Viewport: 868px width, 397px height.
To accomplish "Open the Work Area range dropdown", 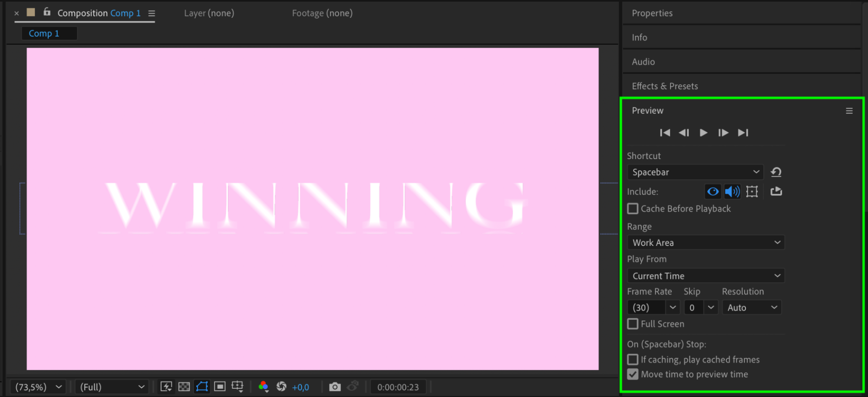I will point(706,242).
